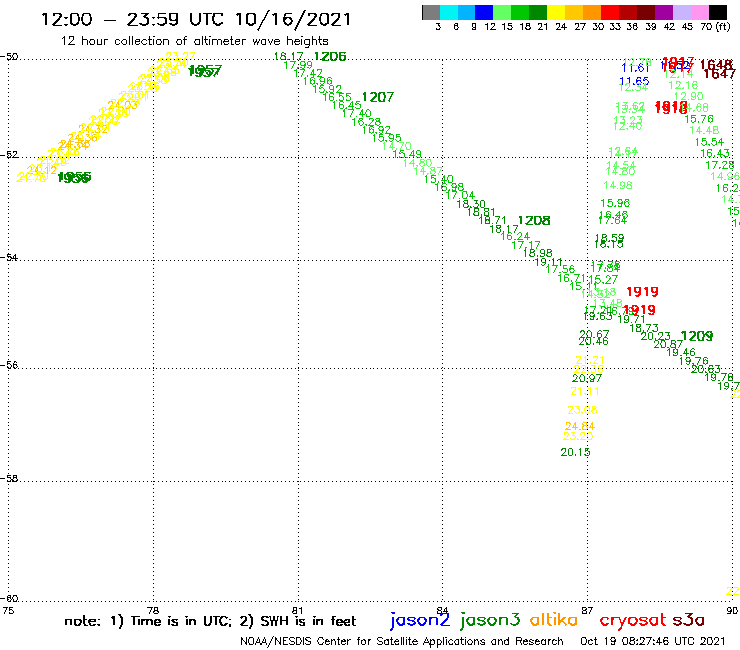Click the wave height value 20.97

(x=587, y=378)
